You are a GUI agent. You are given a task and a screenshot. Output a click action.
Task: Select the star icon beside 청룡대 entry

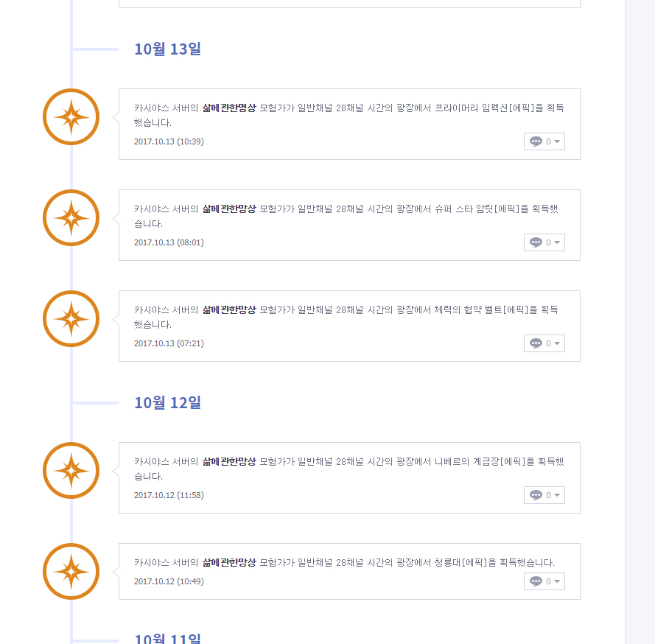71,572
